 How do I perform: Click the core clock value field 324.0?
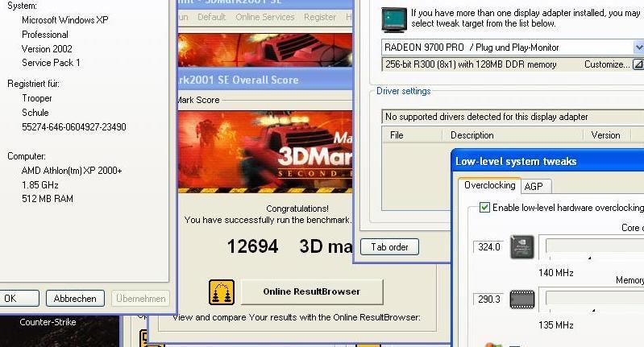488,247
